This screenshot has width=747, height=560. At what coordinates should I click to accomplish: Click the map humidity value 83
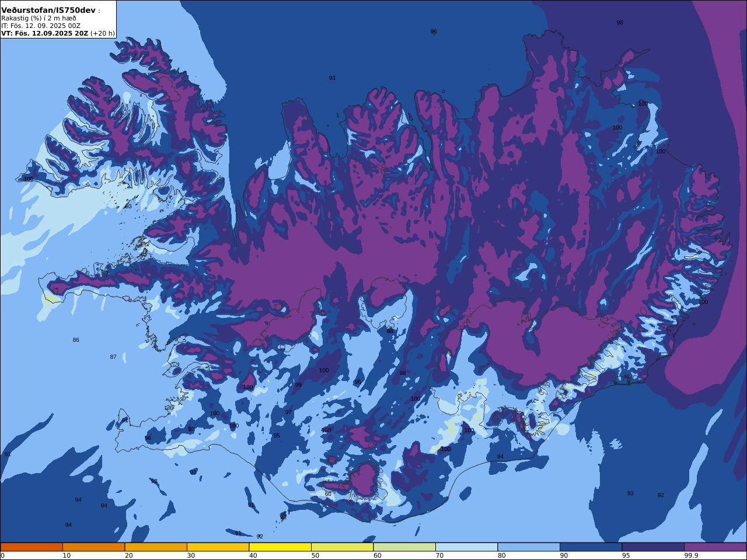pos(128,206)
